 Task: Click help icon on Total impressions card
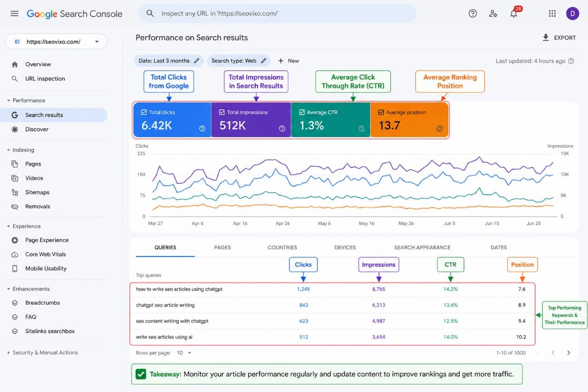(x=282, y=129)
